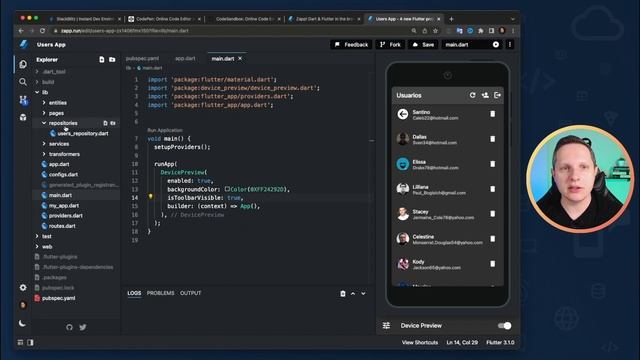Toggle the Device Preview switch
The height and width of the screenshot is (360, 640).
tap(504, 326)
